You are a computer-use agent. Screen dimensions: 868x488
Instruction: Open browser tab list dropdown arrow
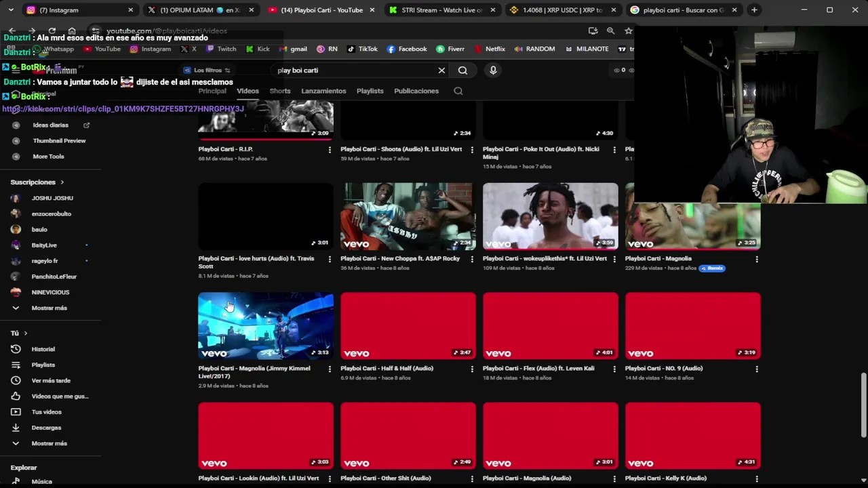pyautogui.click(x=11, y=9)
